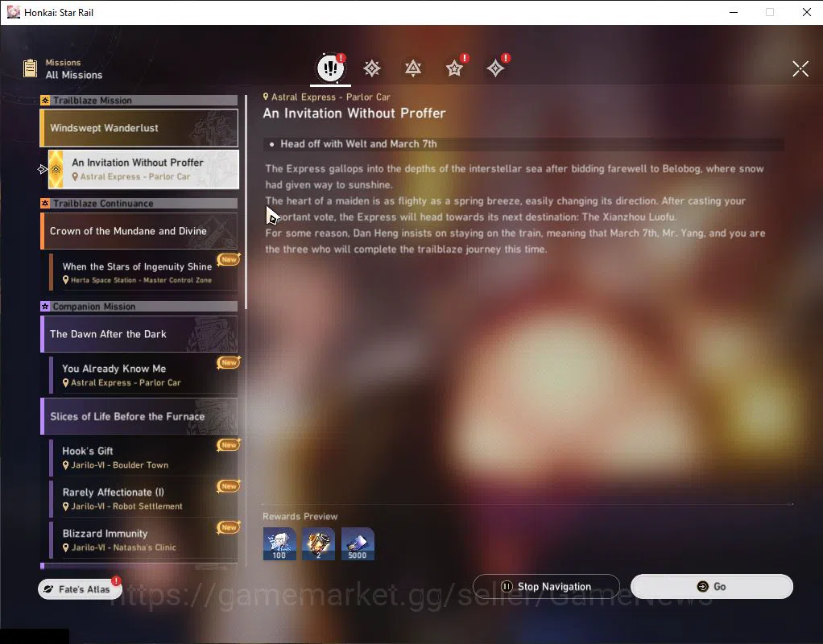Click Companion Mission section header

point(139,306)
